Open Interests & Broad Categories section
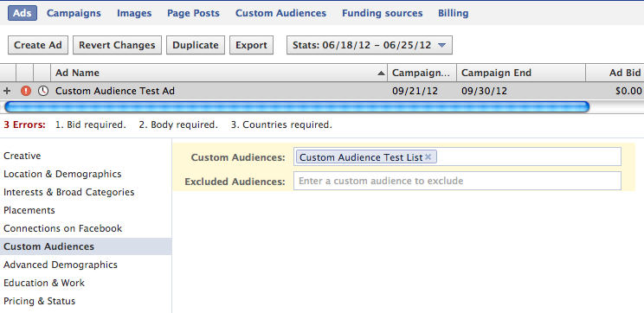Image resolution: width=644 pixels, height=313 pixels. click(69, 192)
